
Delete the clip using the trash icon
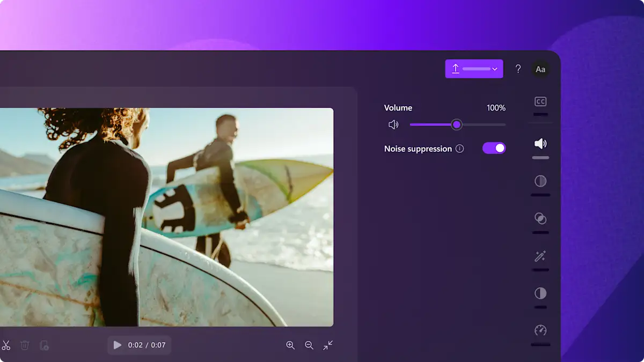coord(25,345)
